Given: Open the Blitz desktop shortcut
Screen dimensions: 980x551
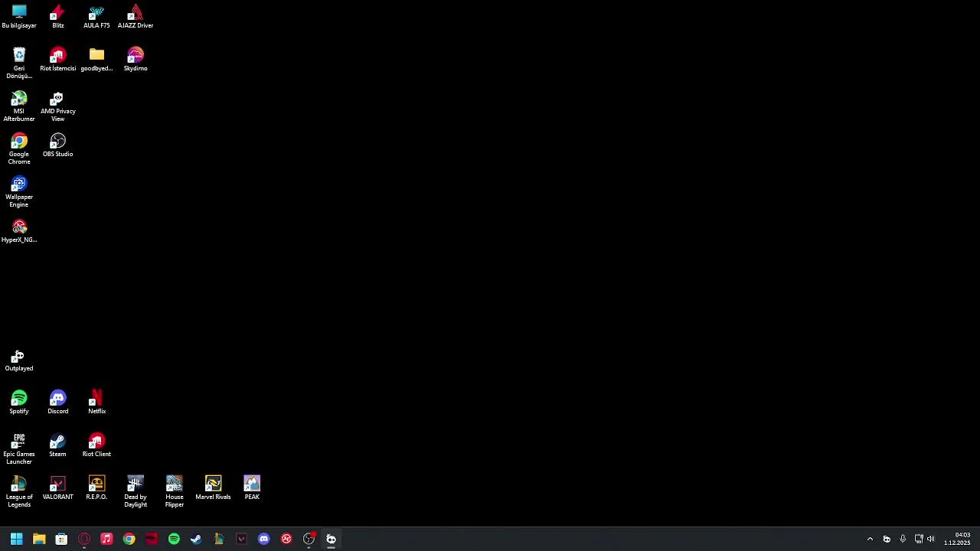Looking at the screenshot, I should pos(57,17).
